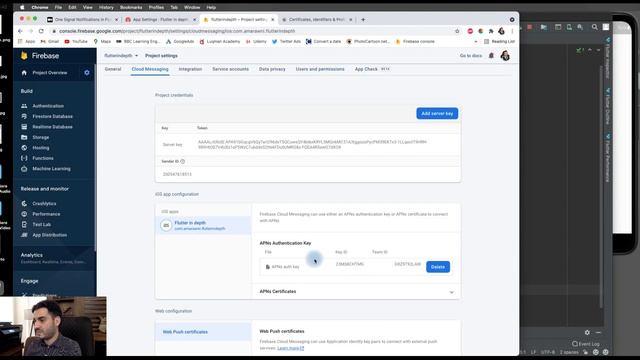Switch to the Certificates, Identifiers browser tab

coord(316,20)
